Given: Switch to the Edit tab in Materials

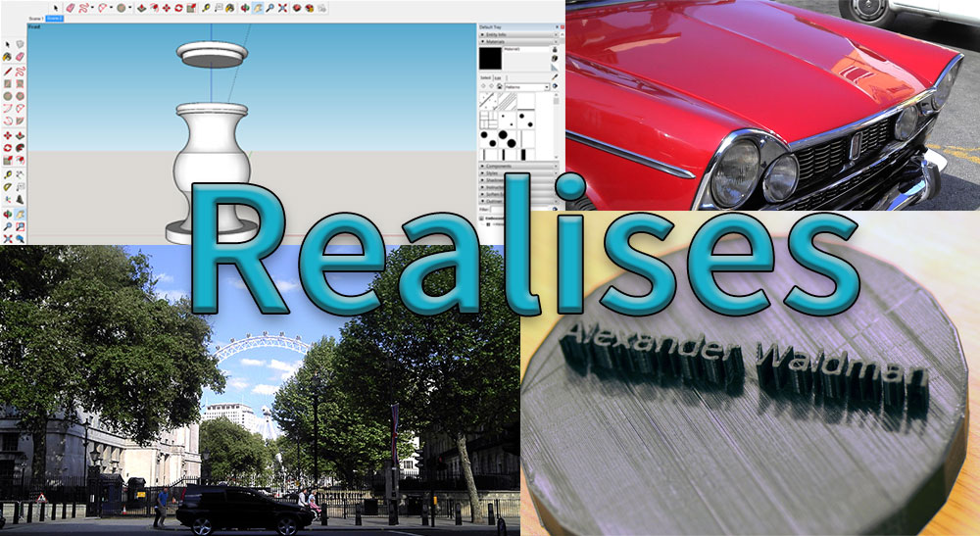Looking at the screenshot, I should pos(497,75).
